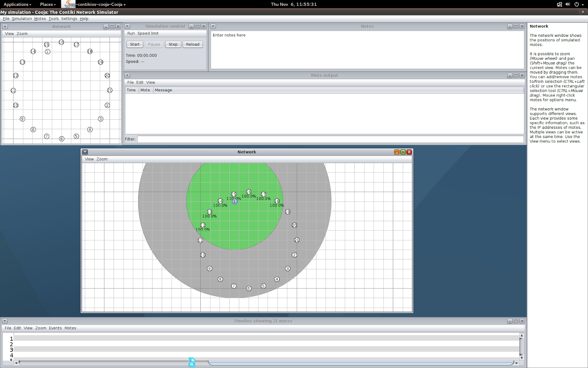This screenshot has width=588, height=368.
Task: Select mote 16 in the small Network panel
Action: click(61, 42)
